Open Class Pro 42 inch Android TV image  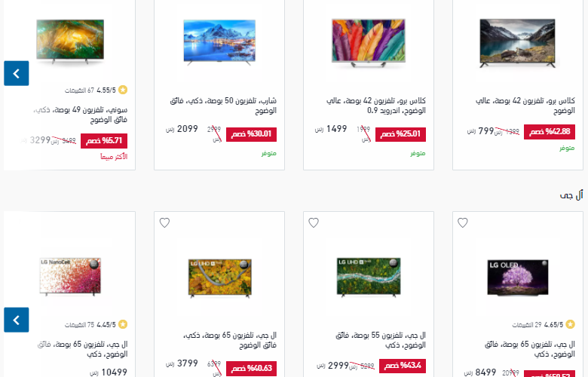coord(369,43)
